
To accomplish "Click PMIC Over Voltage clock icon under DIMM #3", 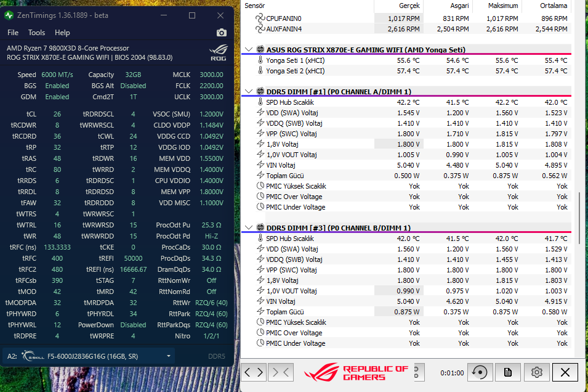I will click(x=260, y=332).
